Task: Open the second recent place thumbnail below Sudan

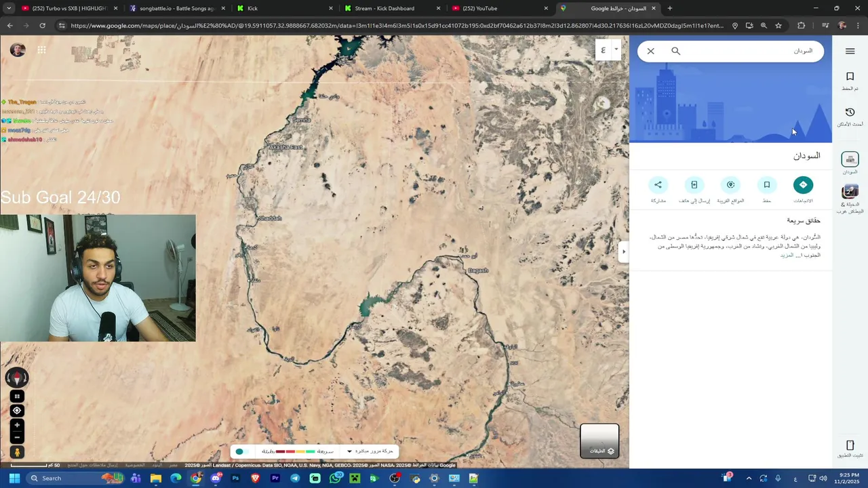Action: pyautogui.click(x=850, y=192)
